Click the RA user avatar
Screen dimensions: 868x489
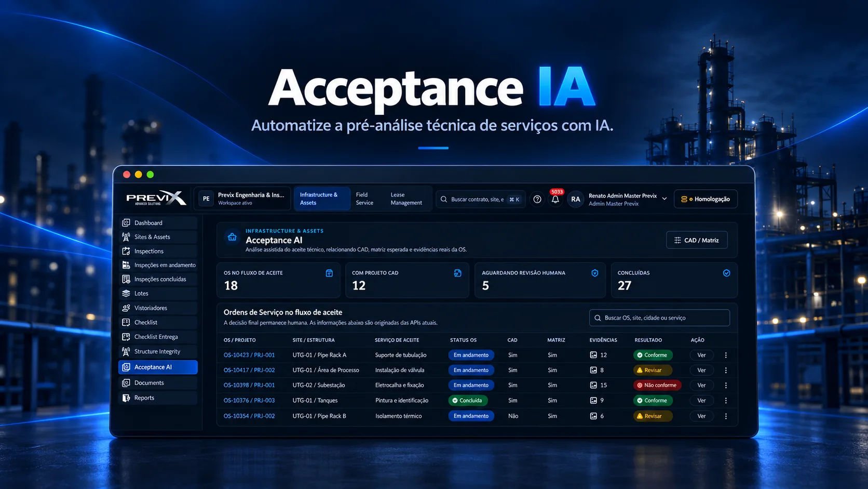pos(576,199)
